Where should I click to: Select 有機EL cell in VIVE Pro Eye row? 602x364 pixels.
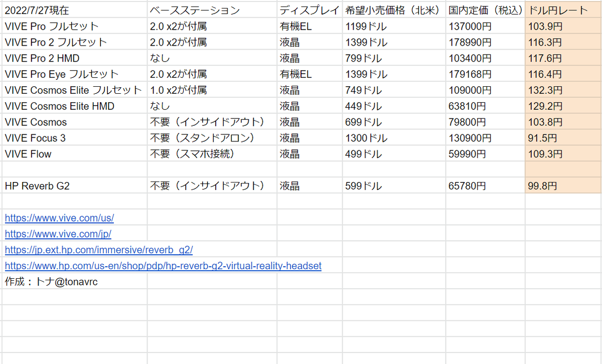(310, 75)
